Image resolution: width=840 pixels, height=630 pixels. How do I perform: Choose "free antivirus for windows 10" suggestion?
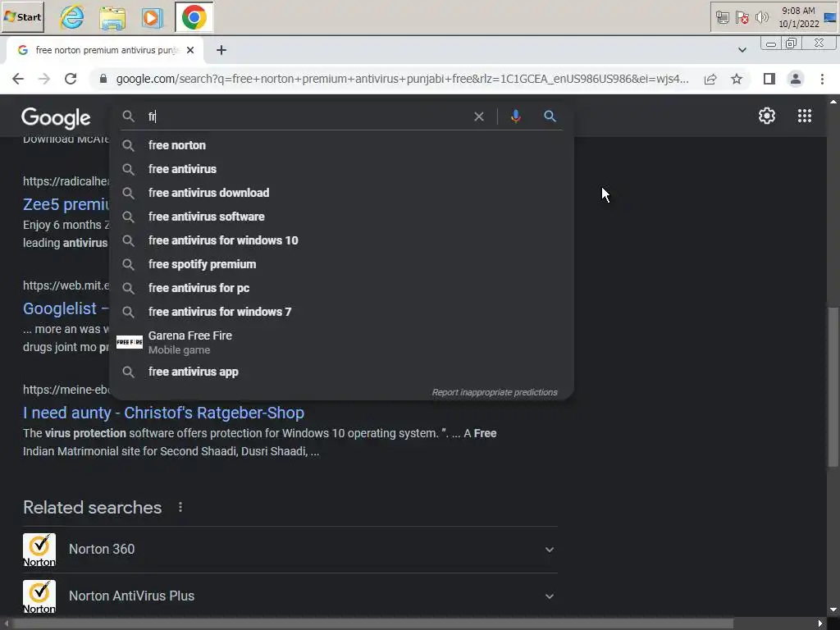[342, 240]
